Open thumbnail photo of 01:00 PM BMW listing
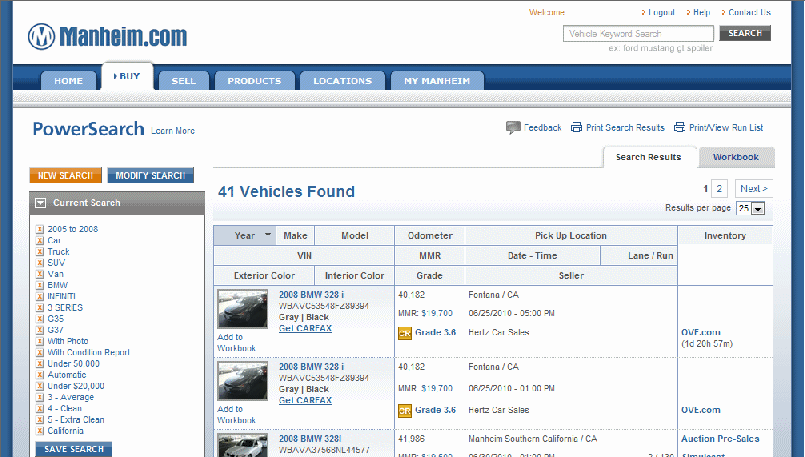Screen dimensions: 805x457 (243, 380)
